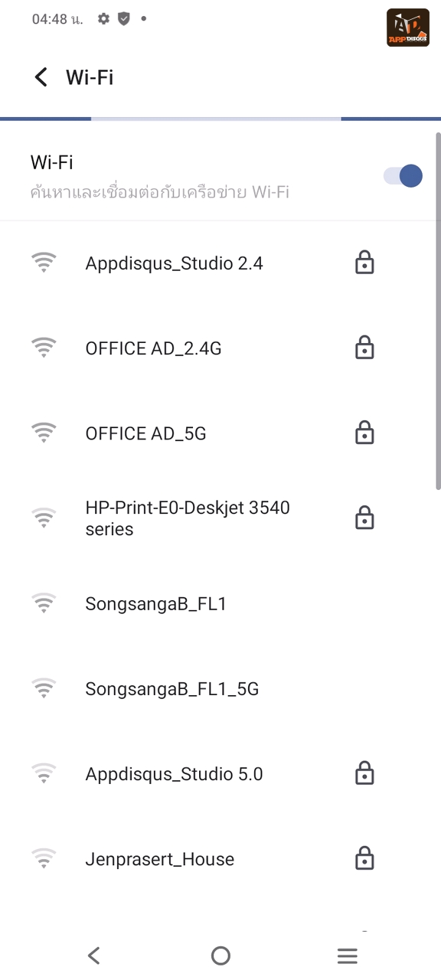Image resolution: width=441 pixels, height=980 pixels.
Task: Tap signal icon next to SongsangaB_FL1_5G
Action: [x=44, y=688]
